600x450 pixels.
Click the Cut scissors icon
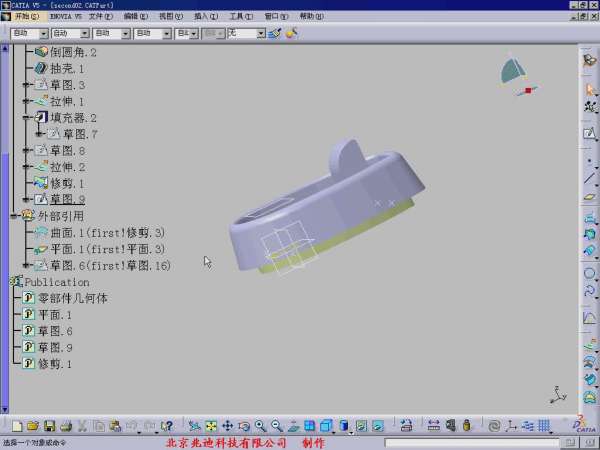pyautogui.click(x=83, y=426)
